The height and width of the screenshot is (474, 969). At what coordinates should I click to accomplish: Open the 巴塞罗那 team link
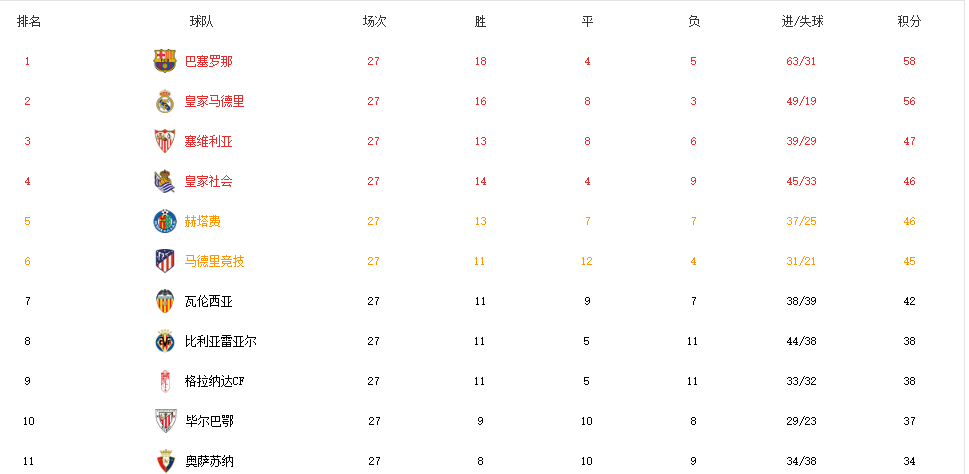[208, 61]
